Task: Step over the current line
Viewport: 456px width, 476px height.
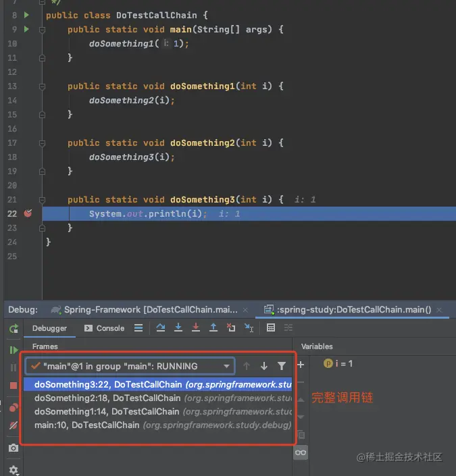Action: click(x=161, y=327)
